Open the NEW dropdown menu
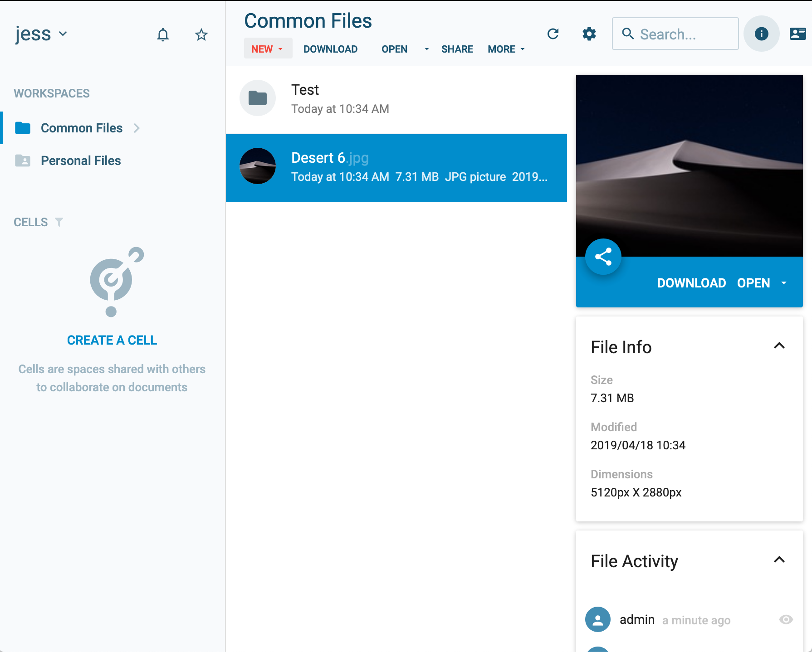The height and width of the screenshot is (652, 812). point(268,49)
